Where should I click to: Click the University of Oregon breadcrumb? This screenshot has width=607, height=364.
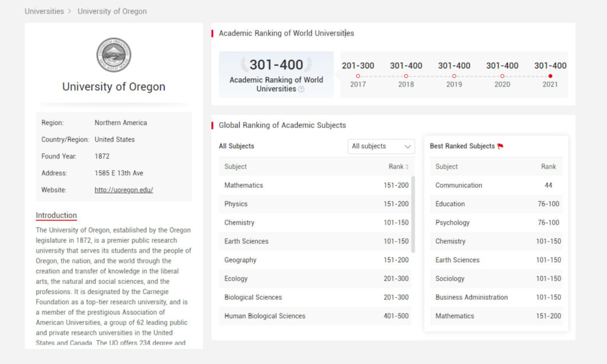(112, 11)
